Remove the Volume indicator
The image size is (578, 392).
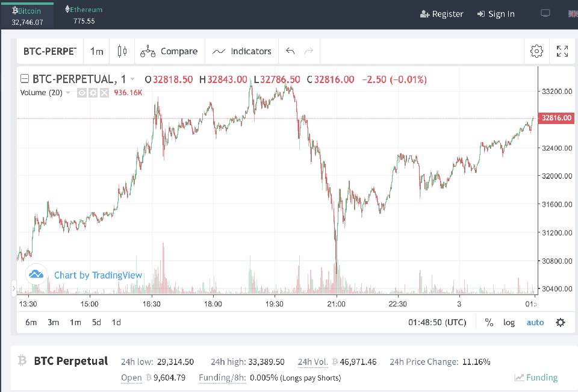click(104, 93)
